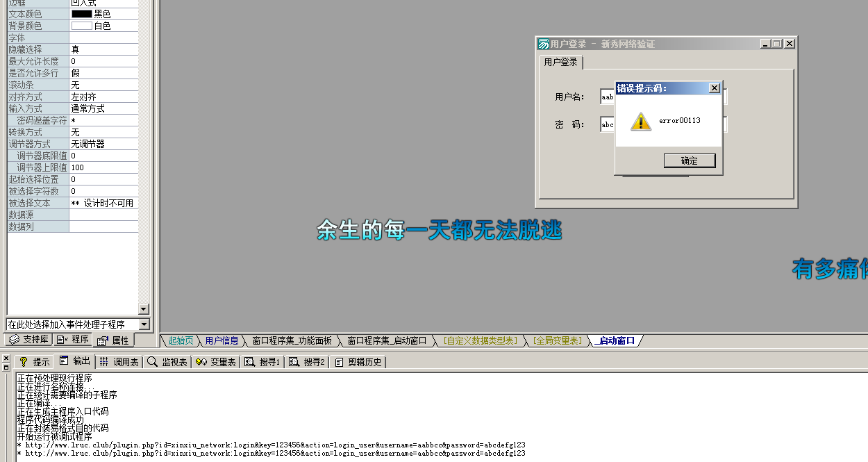Open the [全局变量表] editor tab

[x=557, y=340]
